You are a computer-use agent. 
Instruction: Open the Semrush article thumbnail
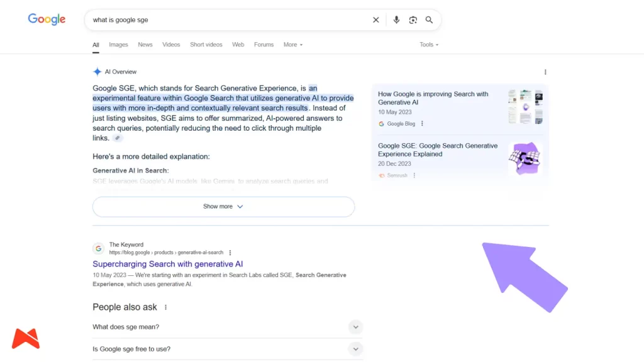pos(525,159)
